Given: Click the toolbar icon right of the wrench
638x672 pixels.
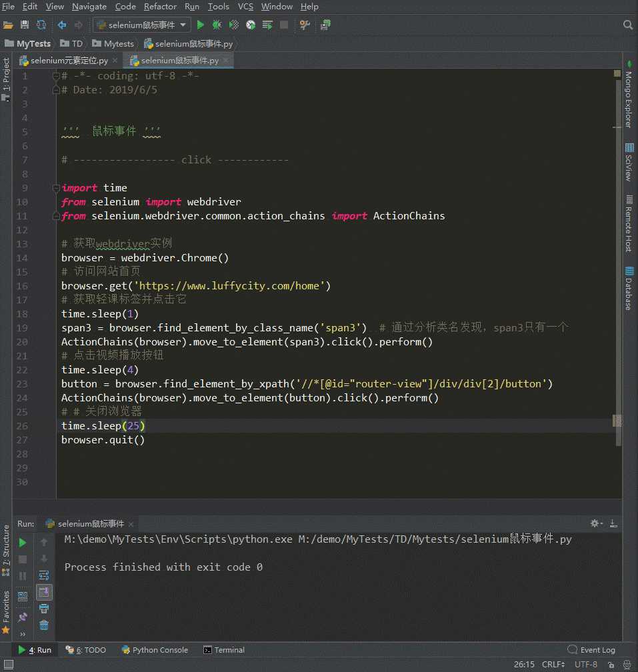Looking at the screenshot, I should click(325, 25).
